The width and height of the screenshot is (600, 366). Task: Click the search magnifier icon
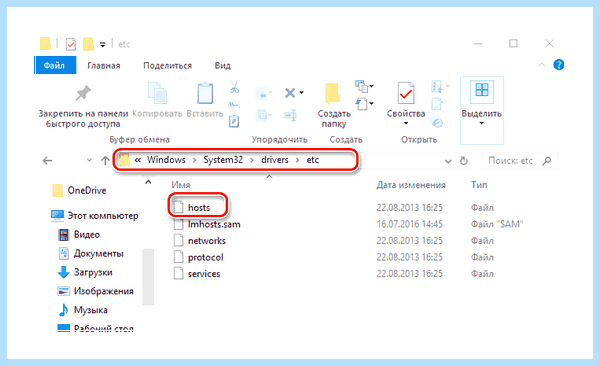coord(547,161)
